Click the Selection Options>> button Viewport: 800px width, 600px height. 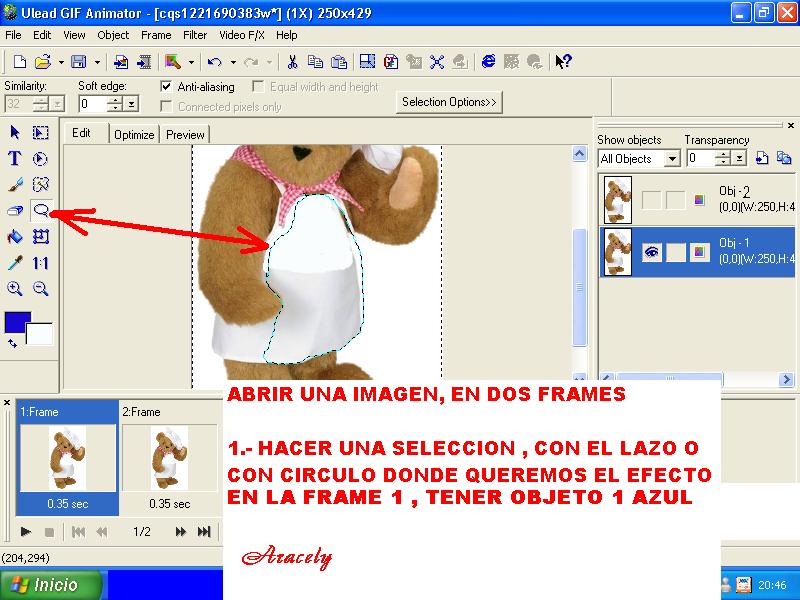click(449, 102)
